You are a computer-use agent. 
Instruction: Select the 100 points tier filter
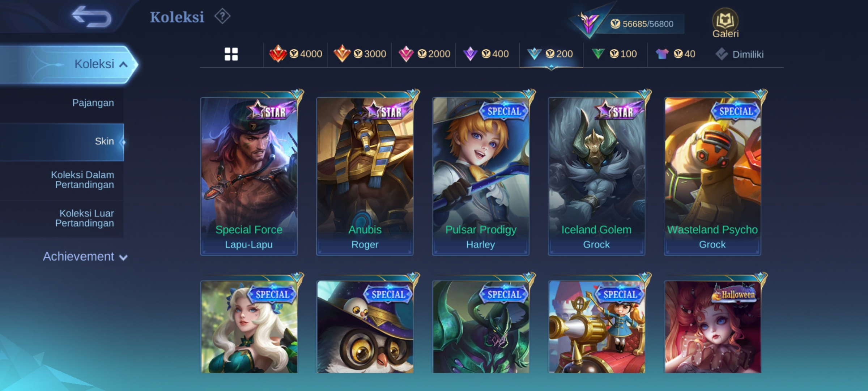pos(614,54)
